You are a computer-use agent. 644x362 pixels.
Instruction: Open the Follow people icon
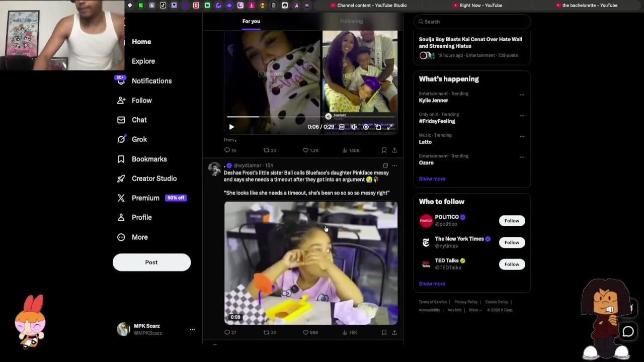pyautogui.click(x=121, y=101)
